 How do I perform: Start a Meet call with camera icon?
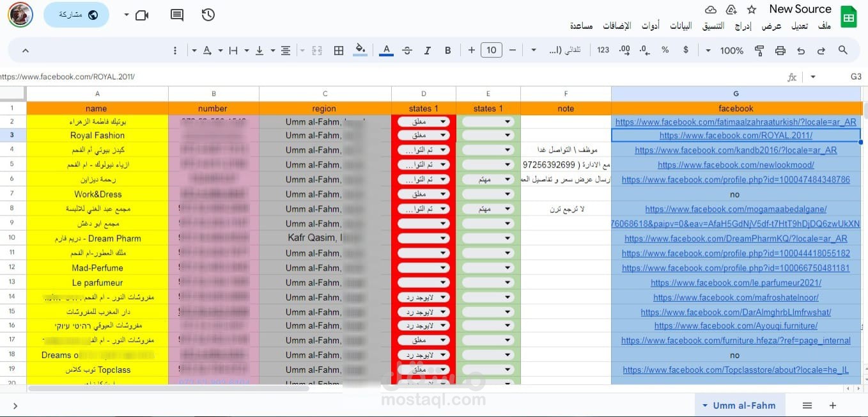(142, 15)
